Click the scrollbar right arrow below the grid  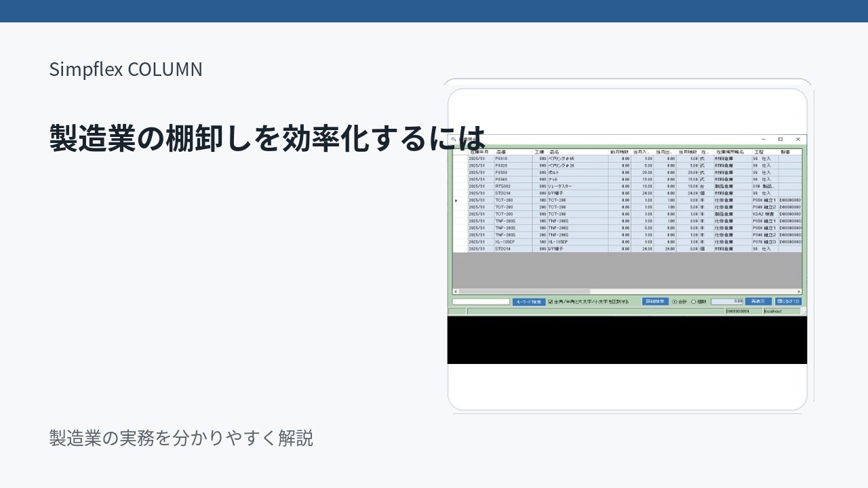click(799, 291)
